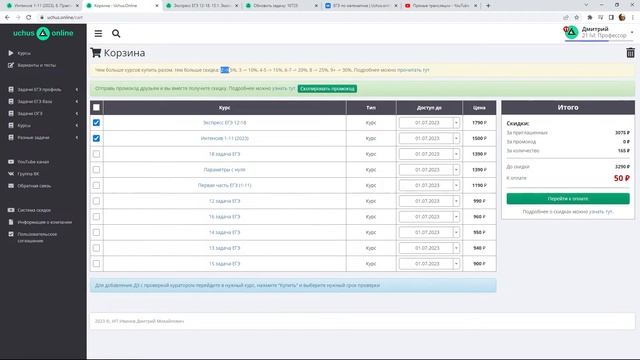Toggle the hamburger menu icon
This screenshot has width=640, height=360.
coord(98,33)
